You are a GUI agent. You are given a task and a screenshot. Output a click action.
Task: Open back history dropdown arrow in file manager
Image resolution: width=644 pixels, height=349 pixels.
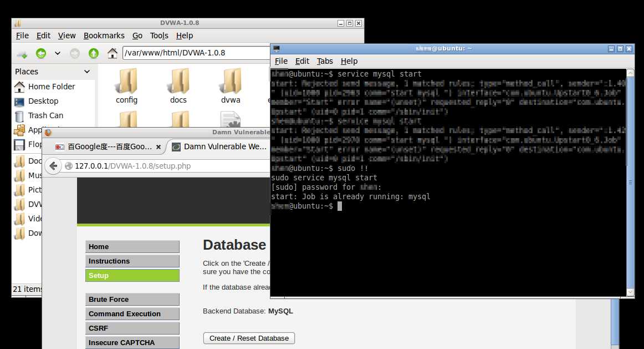coord(58,53)
